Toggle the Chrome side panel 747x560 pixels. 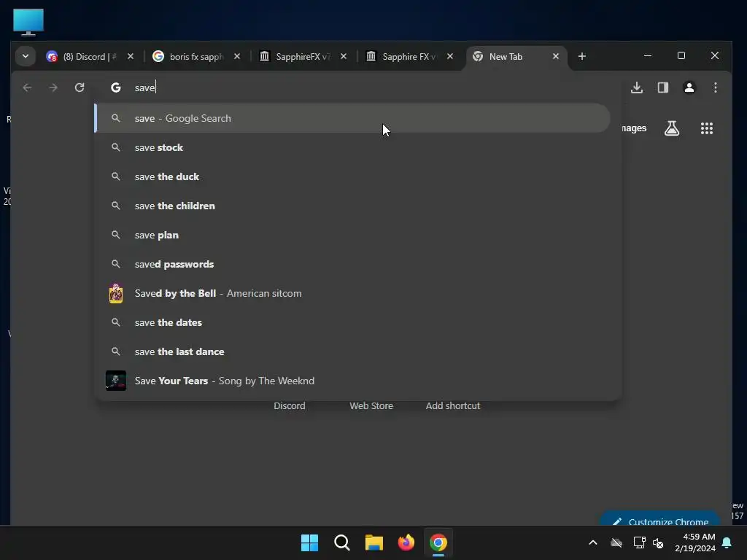pyautogui.click(x=663, y=87)
